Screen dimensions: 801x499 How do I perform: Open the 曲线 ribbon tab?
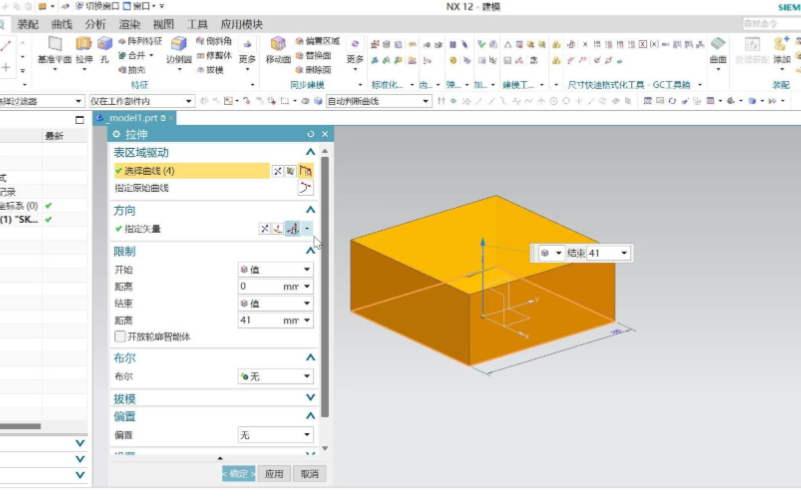(62, 25)
